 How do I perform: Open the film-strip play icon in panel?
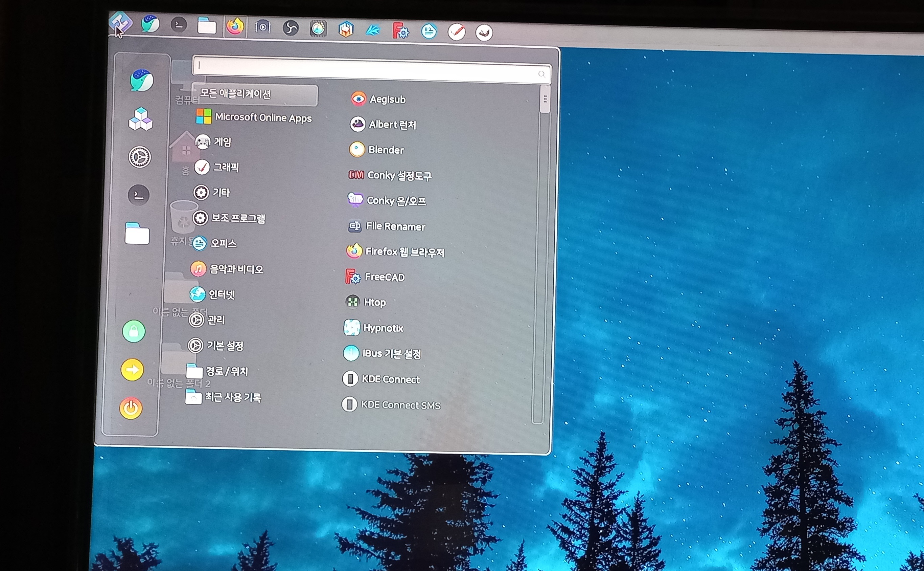262,27
